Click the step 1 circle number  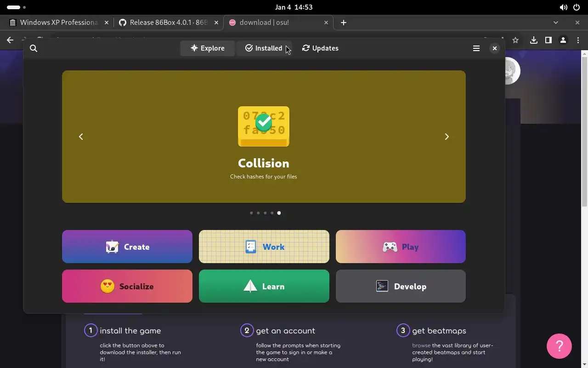click(x=90, y=330)
